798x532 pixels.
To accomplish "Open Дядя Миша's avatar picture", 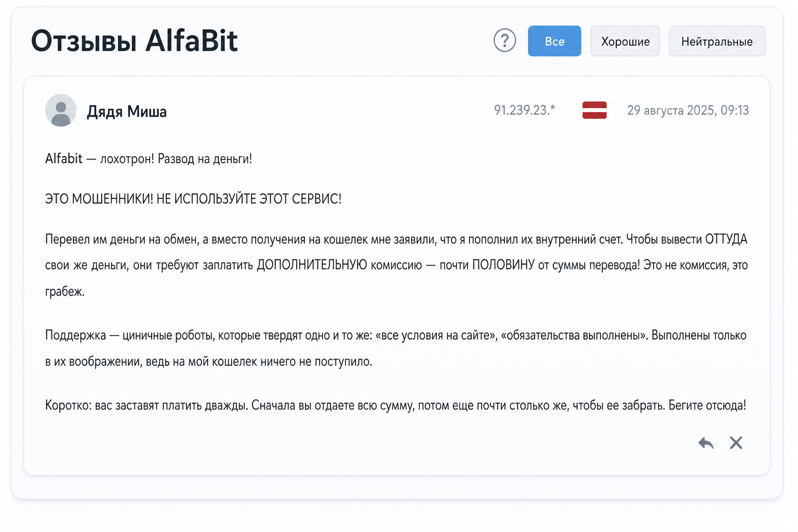I will pyautogui.click(x=61, y=110).
